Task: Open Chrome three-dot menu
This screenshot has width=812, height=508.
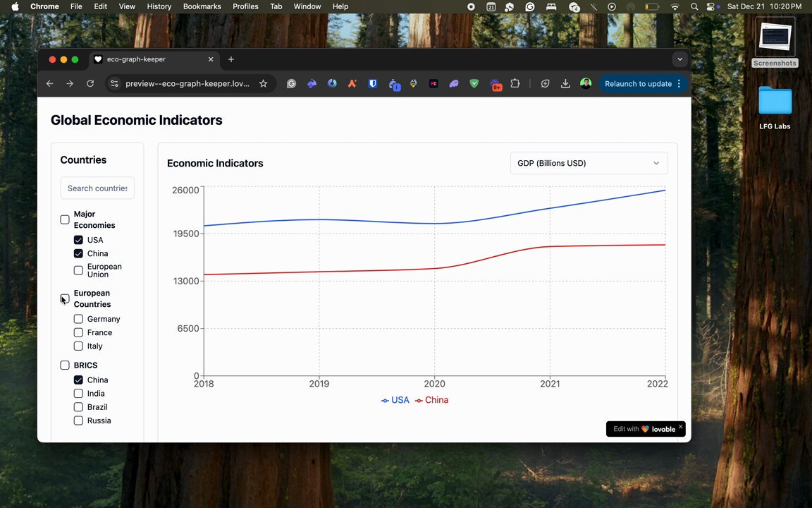Action: click(679, 83)
